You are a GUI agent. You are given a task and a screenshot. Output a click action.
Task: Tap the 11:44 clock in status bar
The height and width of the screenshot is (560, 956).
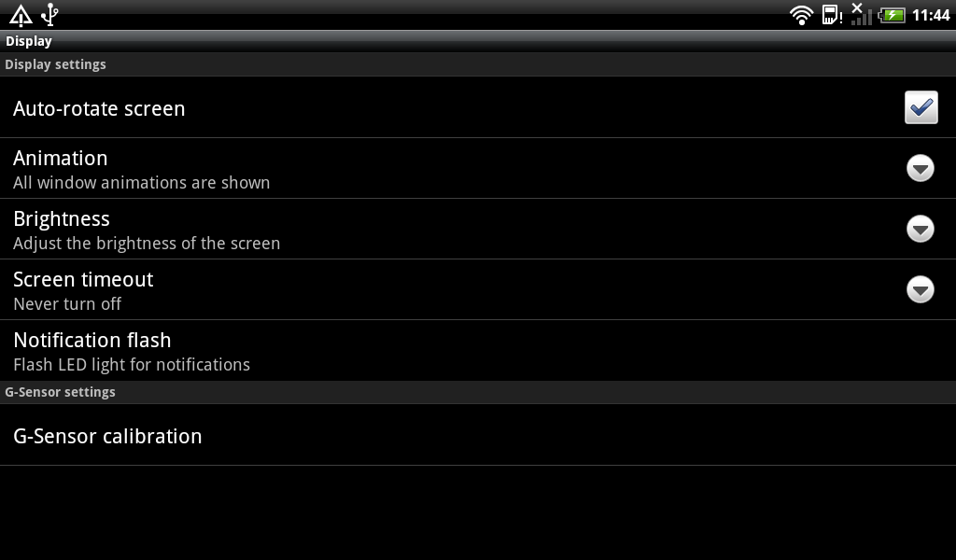click(931, 15)
